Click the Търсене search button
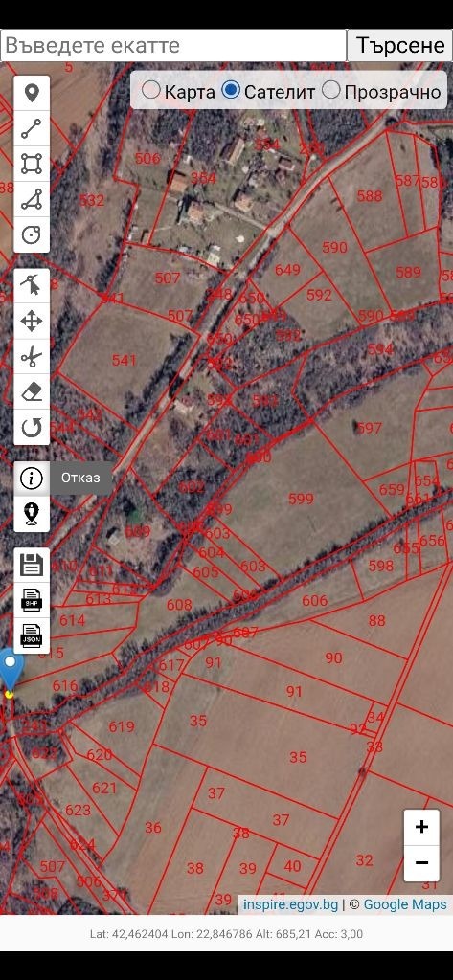 (399, 45)
